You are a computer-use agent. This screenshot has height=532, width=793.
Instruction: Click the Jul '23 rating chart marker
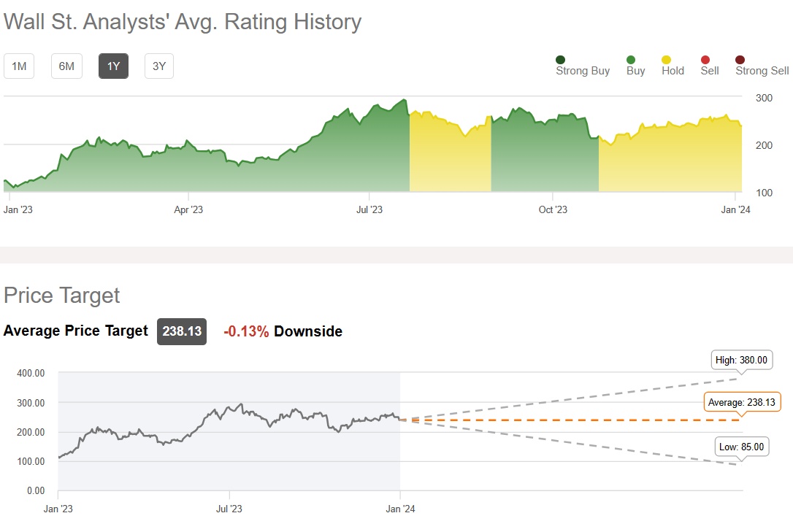point(369,210)
